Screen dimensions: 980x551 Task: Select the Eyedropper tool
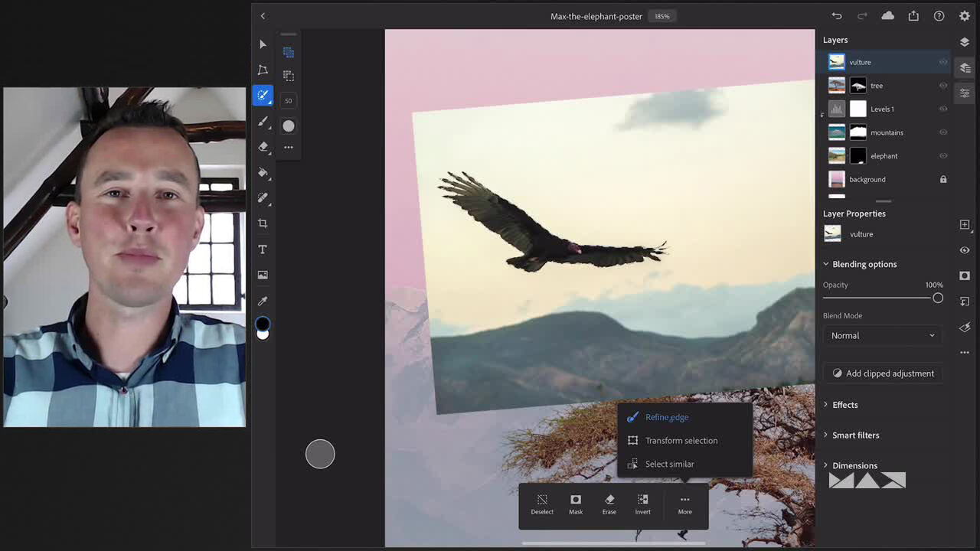pos(263,301)
